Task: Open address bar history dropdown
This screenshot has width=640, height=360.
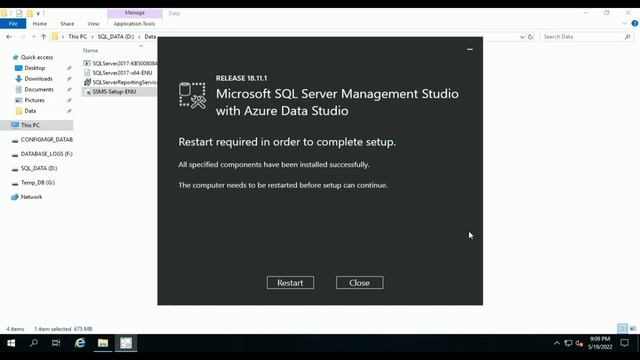Action: (522, 37)
